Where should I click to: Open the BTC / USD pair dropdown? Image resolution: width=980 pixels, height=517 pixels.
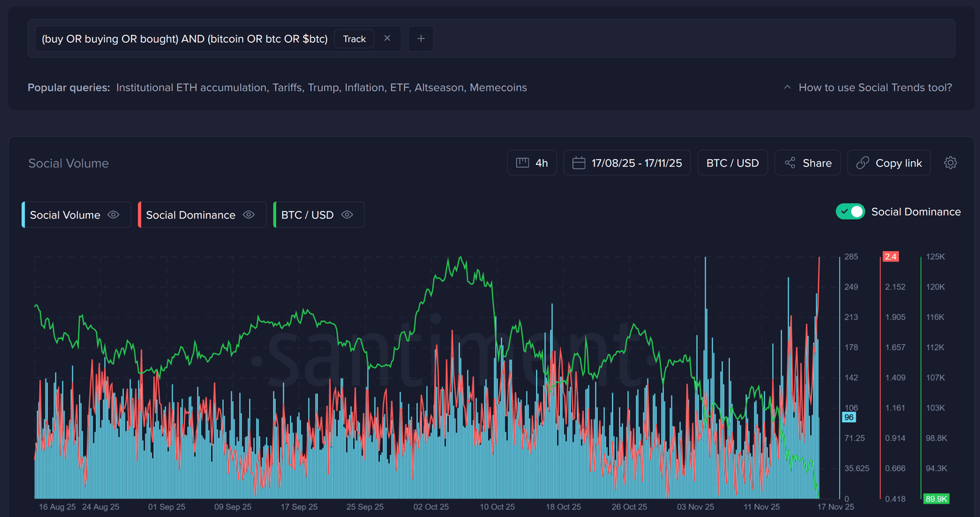point(732,163)
